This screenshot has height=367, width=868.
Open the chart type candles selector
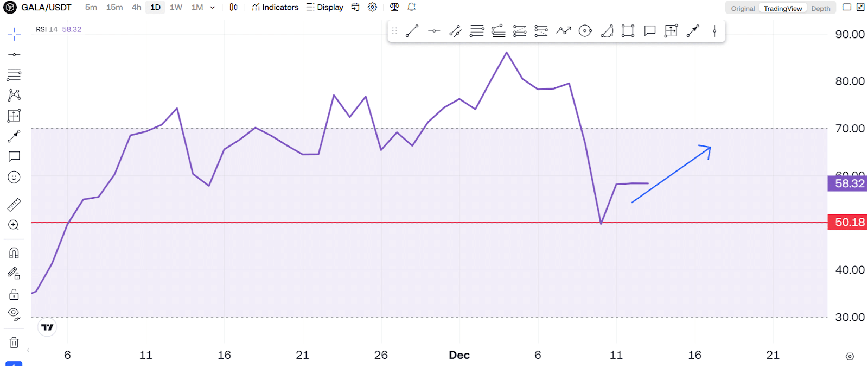233,8
